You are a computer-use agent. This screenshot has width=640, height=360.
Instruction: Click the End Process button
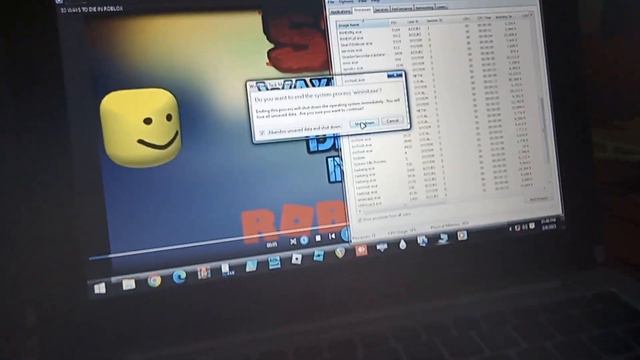click(x=538, y=199)
